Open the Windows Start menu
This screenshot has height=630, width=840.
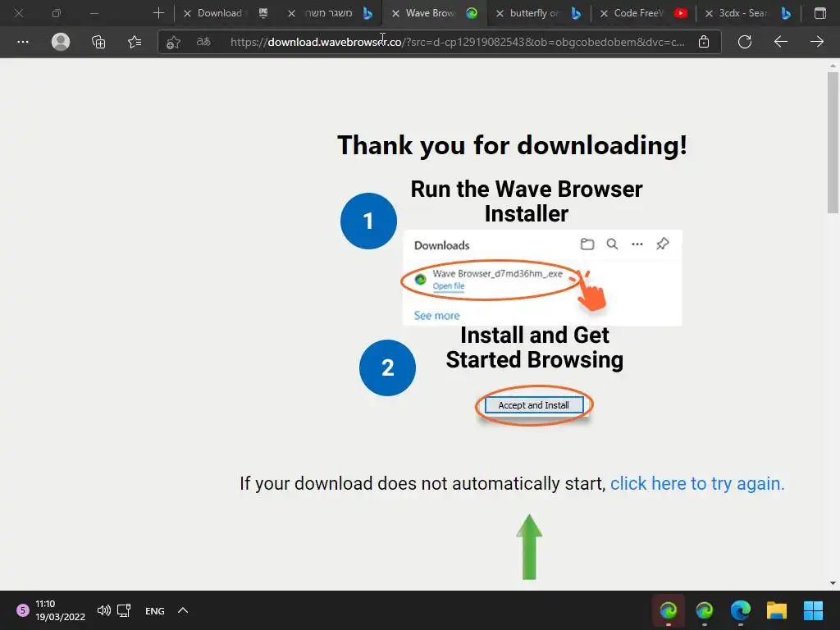813,610
